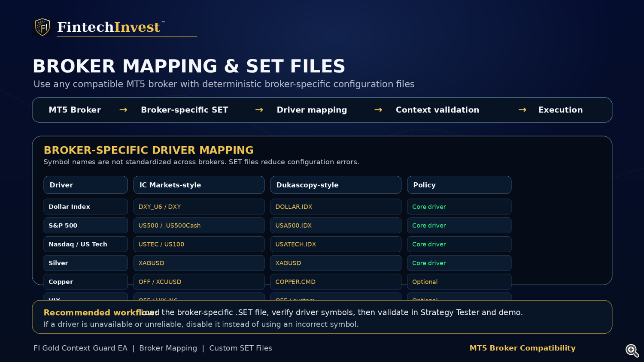Click the sentence about disabling unavailable drivers

tap(201, 324)
